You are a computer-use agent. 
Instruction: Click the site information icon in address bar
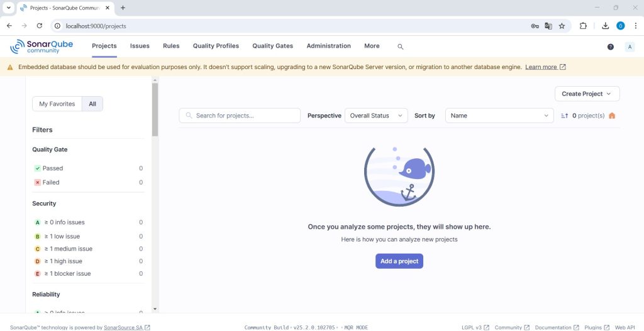(x=58, y=26)
